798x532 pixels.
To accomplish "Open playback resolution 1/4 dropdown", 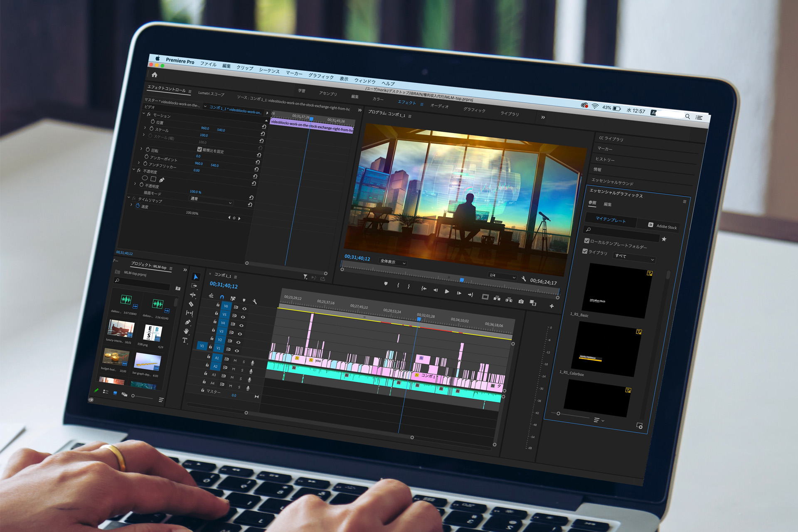I will coord(502,276).
